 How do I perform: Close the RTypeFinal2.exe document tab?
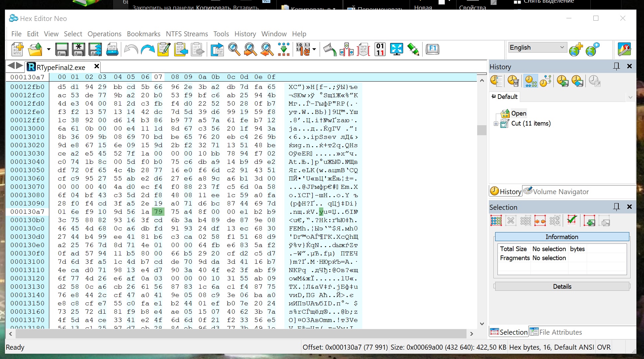(x=97, y=66)
